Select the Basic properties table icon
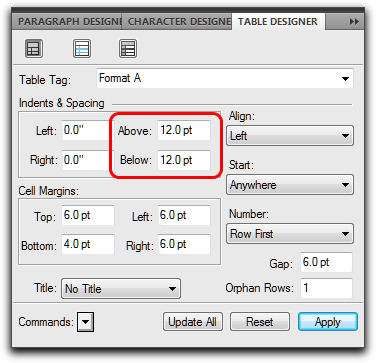This screenshot has width=376, height=363. tap(34, 49)
